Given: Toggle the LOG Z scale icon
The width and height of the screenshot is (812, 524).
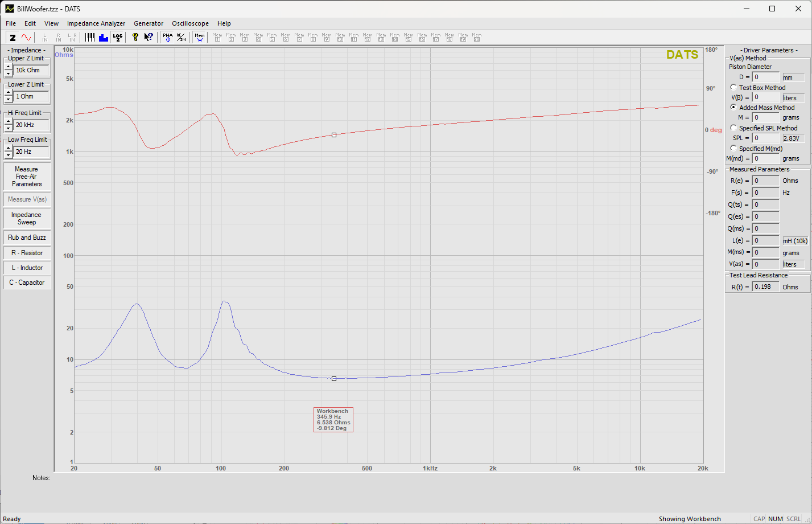Looking at the screenshot, I should coord(118,38).
